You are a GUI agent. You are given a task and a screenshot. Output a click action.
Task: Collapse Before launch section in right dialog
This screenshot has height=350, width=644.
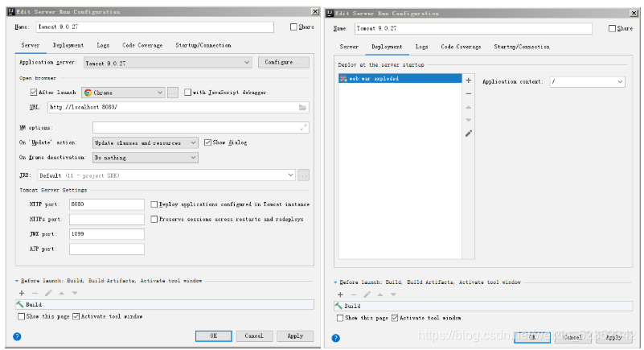tap(335, 282)
